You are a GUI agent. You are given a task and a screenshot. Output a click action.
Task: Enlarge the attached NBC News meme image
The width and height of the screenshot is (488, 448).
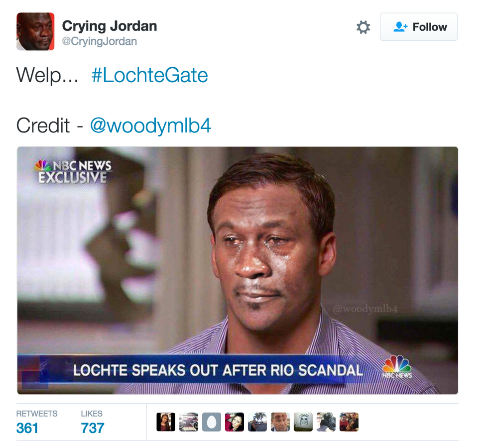[238, 270]
